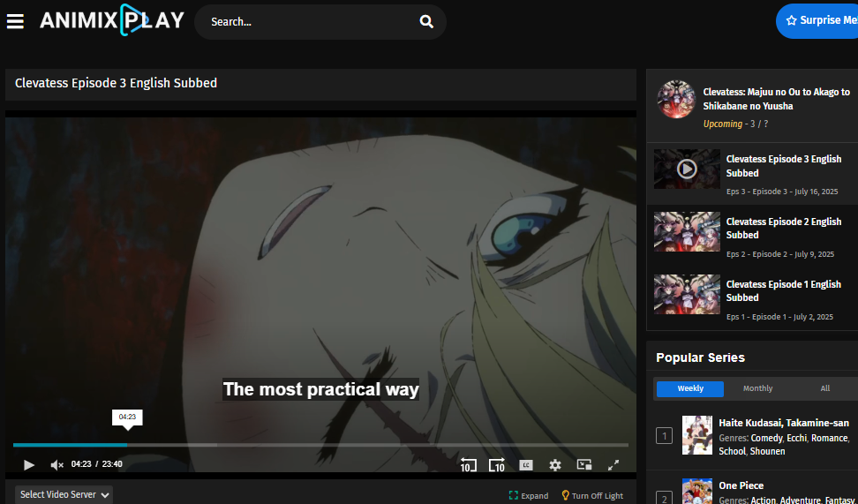Viewport: 858px width, 504px height.
Task: Open Clevatess: Majuu no Ou series link
Action: pos(777,99)
